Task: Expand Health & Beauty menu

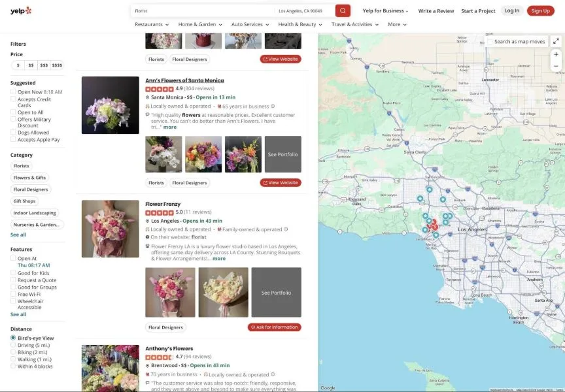Action: coord(300,24)
